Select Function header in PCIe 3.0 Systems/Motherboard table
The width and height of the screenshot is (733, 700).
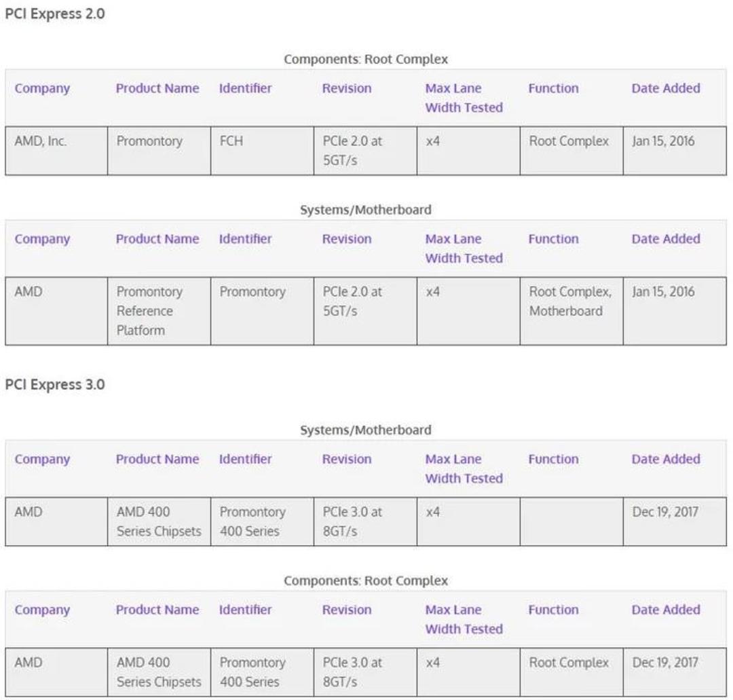tap(554, 459)
